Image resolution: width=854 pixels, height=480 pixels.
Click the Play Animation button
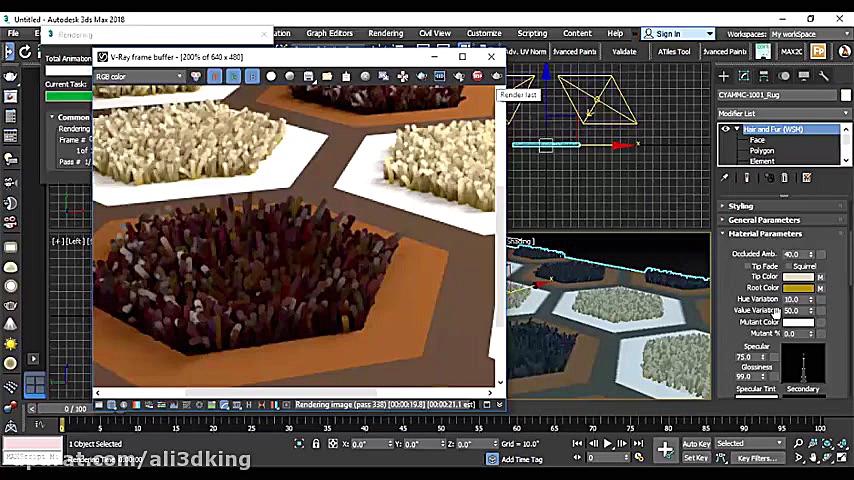click(607, 444)
